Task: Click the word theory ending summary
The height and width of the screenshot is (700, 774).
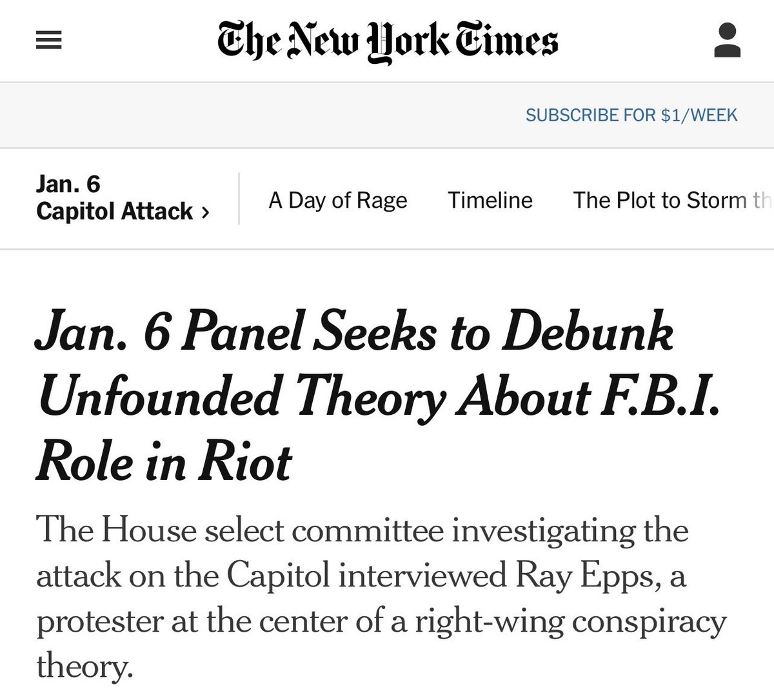Action: point(84,666)
